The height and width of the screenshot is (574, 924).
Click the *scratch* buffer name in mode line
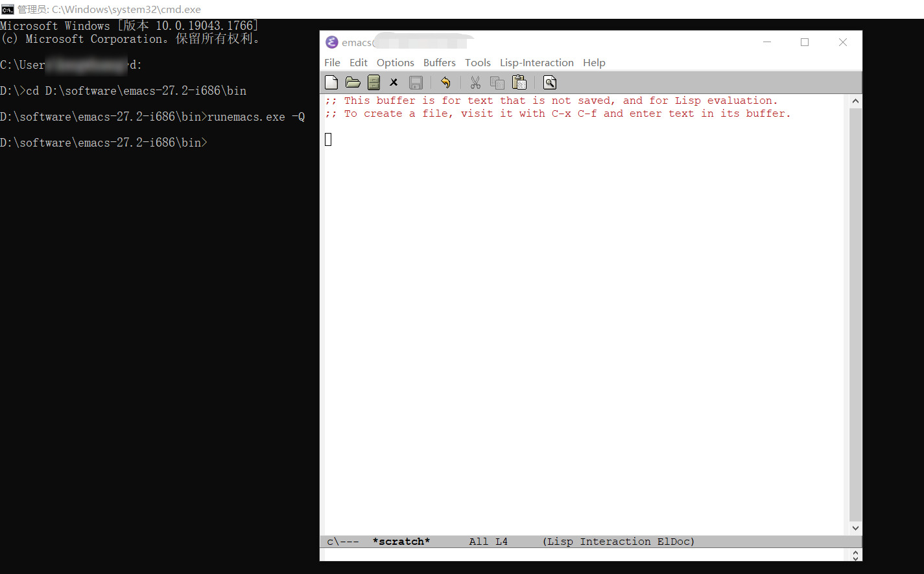coord(401,541)
